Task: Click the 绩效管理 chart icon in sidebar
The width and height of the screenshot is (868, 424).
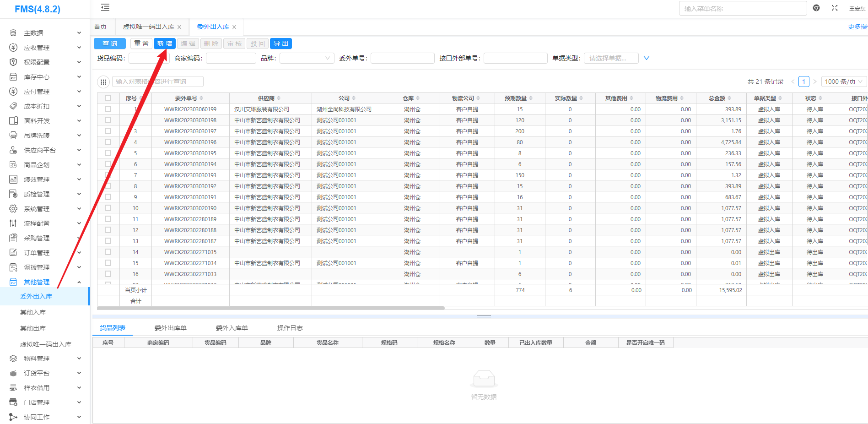Action: click(x=13, y=179)
